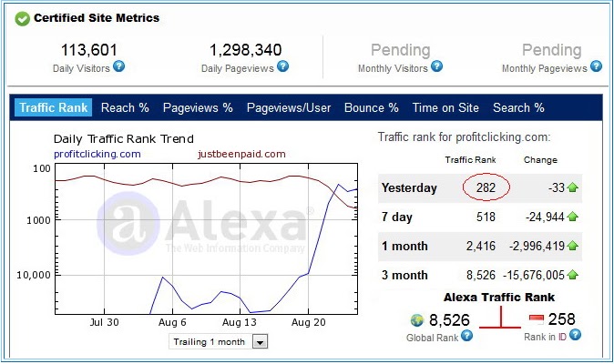Open the Time on Site tab
Screen dimensions: 614x364
(445, 107)
